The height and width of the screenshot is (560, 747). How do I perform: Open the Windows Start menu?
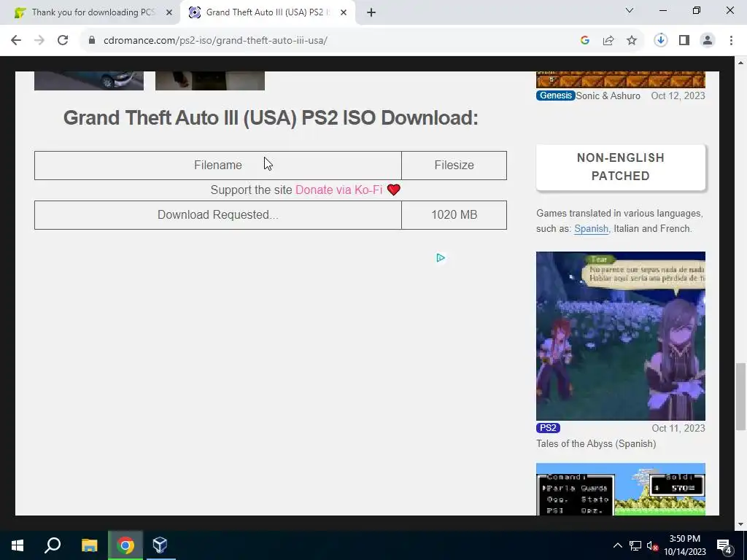[x=18, y=545]
